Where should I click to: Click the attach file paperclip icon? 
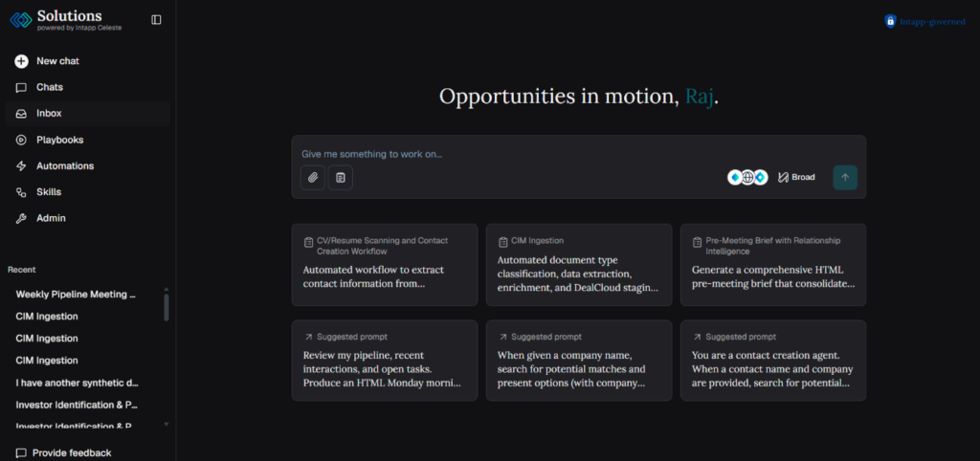[313, 177]
